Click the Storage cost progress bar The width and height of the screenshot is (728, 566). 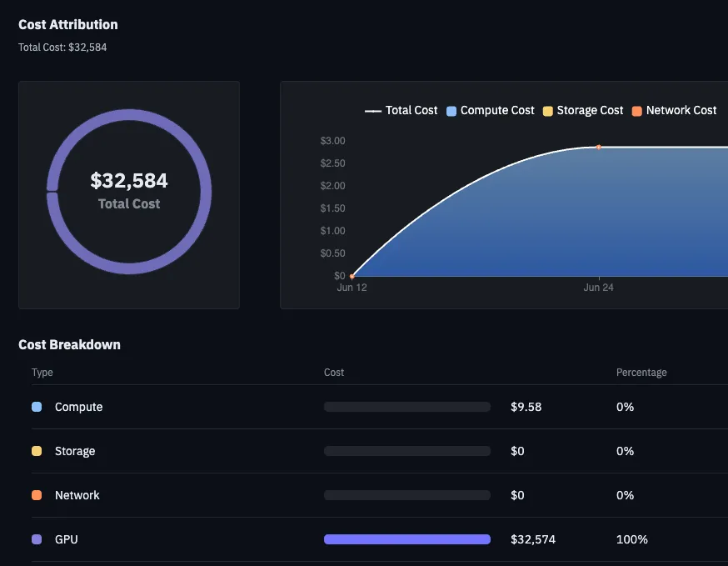[407, 451]
